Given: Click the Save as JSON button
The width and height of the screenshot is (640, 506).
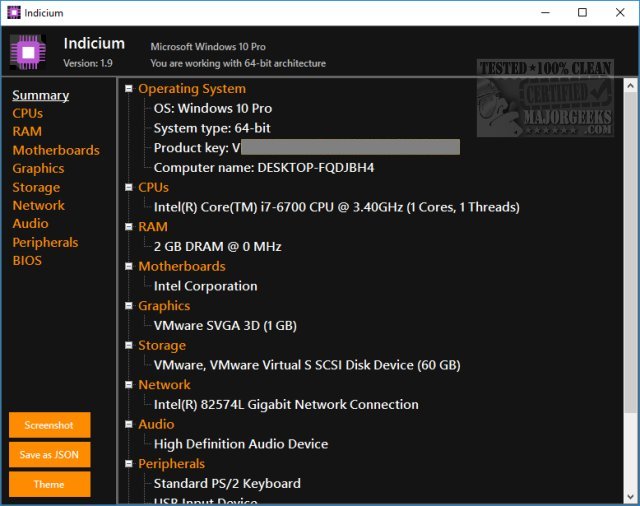Looking at the screenshot, I should [49, 455].
